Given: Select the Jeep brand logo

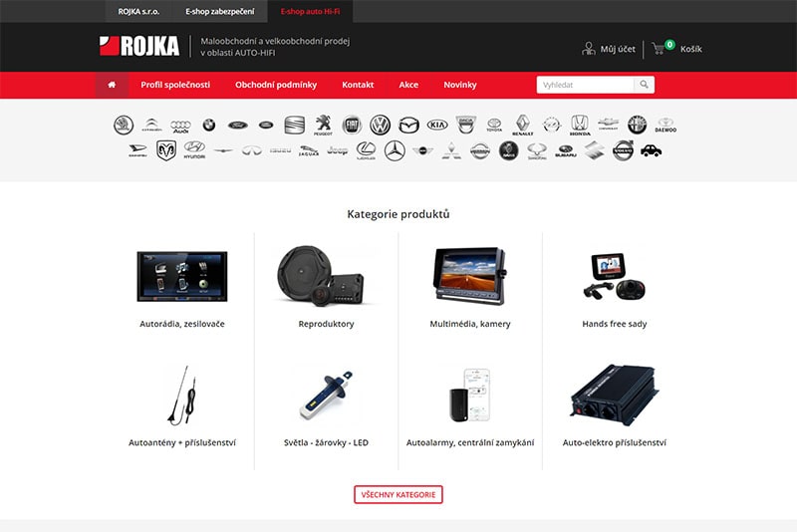Looking at the screenshot, I should [337, 150].
